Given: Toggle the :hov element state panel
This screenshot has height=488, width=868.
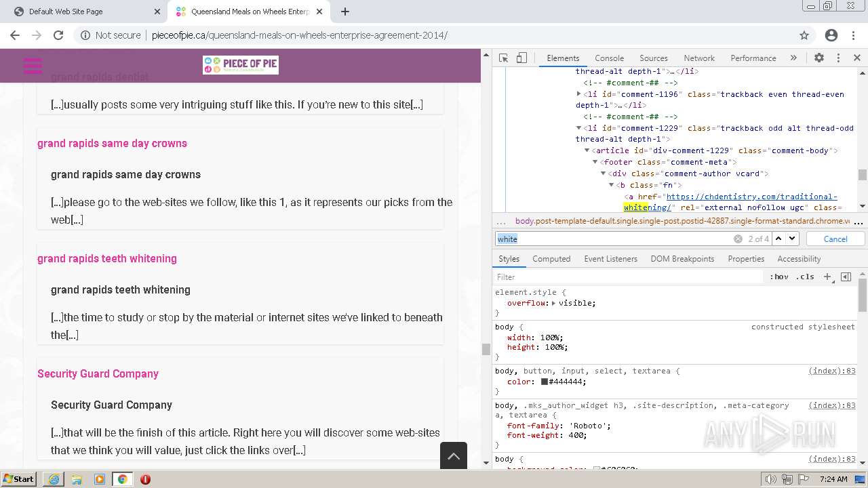Looking at the screenshot, I should pos(779,277).
